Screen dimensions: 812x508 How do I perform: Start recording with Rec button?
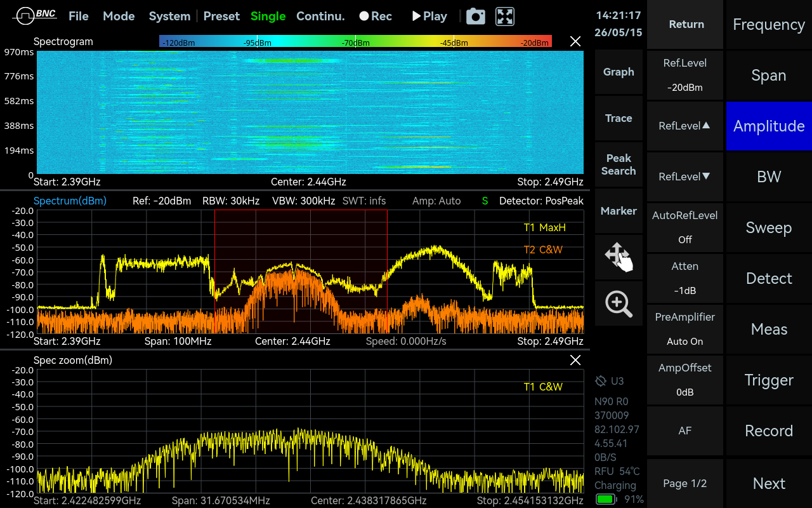click(376, 17)
